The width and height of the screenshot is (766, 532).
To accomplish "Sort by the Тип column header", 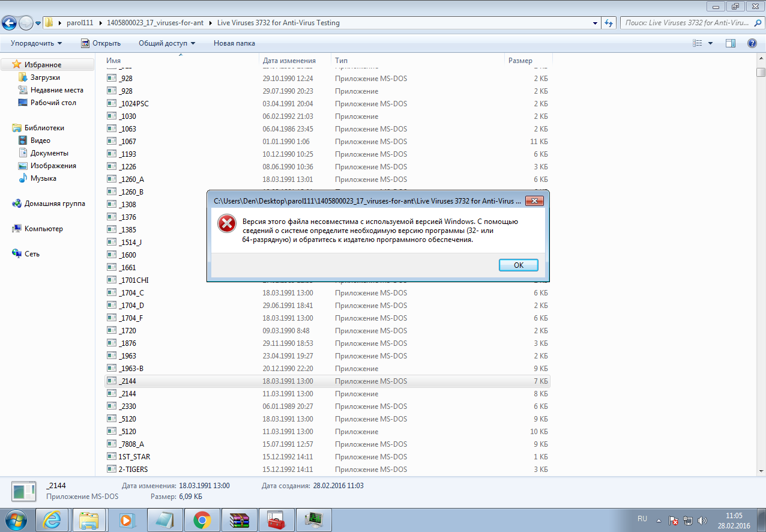I will click(x=418, y=61).
